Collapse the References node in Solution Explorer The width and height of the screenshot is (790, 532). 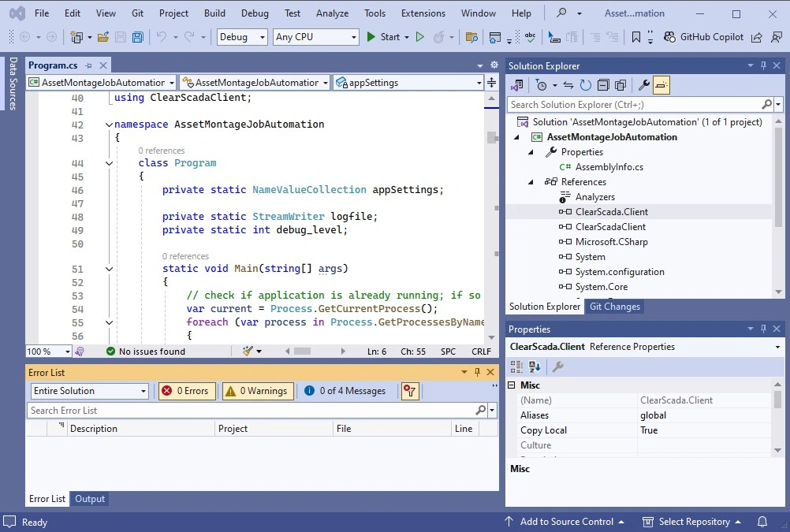tap(531, 182)
